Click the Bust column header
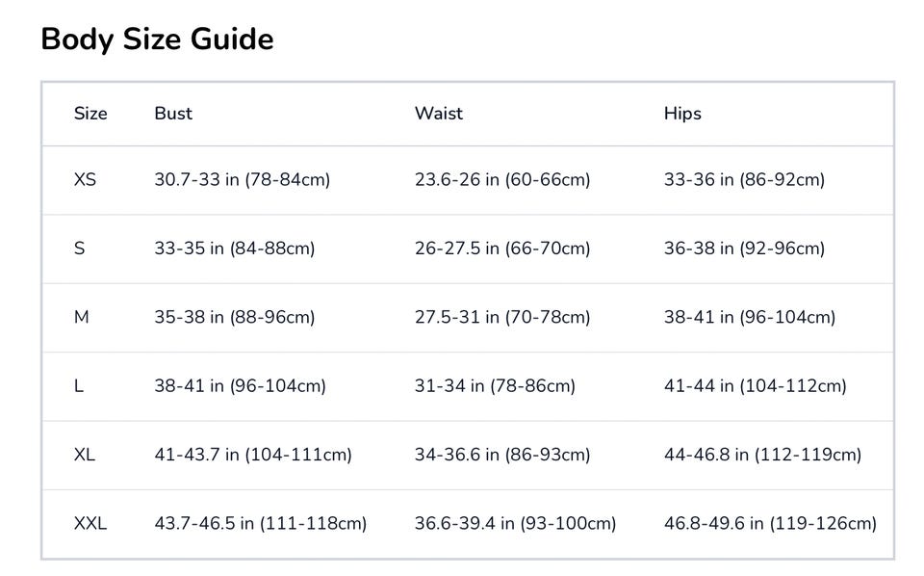Screen dimensions: 924x576 coord(173,114)
